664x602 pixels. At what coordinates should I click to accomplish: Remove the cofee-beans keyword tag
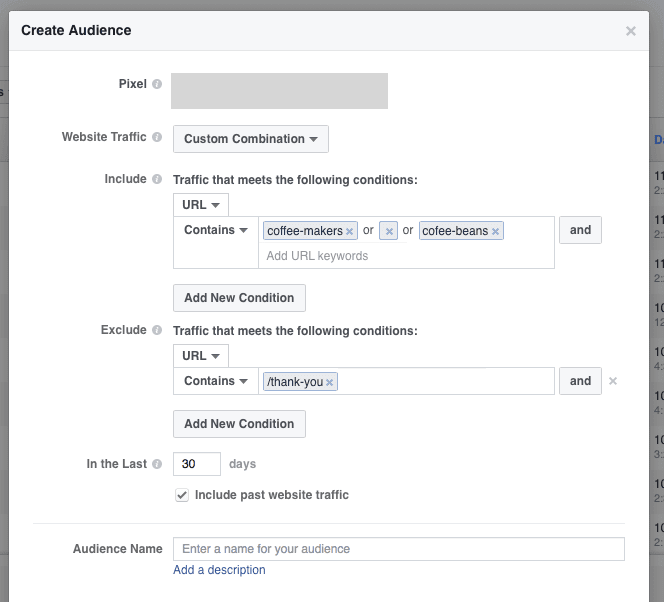click(495, 231)
